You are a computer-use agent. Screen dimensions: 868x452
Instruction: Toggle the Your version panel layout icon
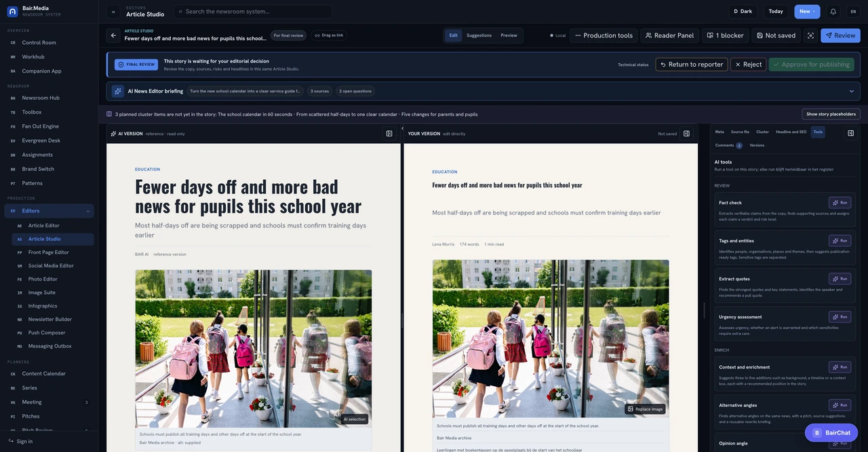686,134
